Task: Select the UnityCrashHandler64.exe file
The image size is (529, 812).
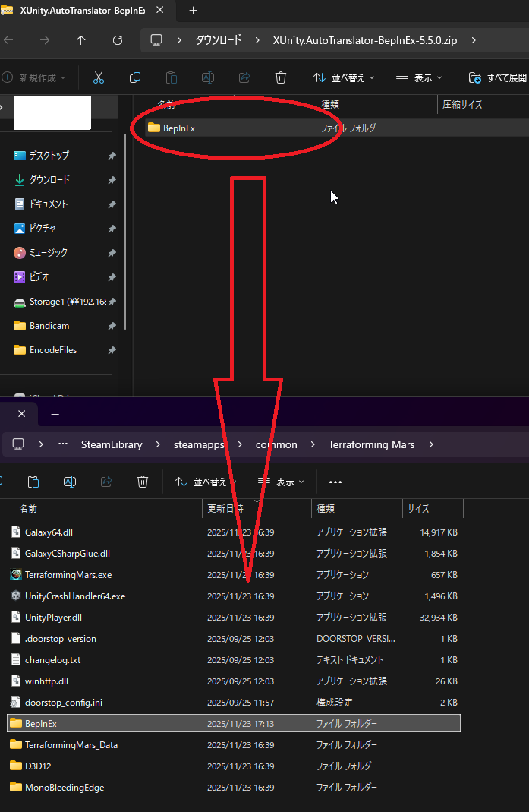Action: coord(74,596)
